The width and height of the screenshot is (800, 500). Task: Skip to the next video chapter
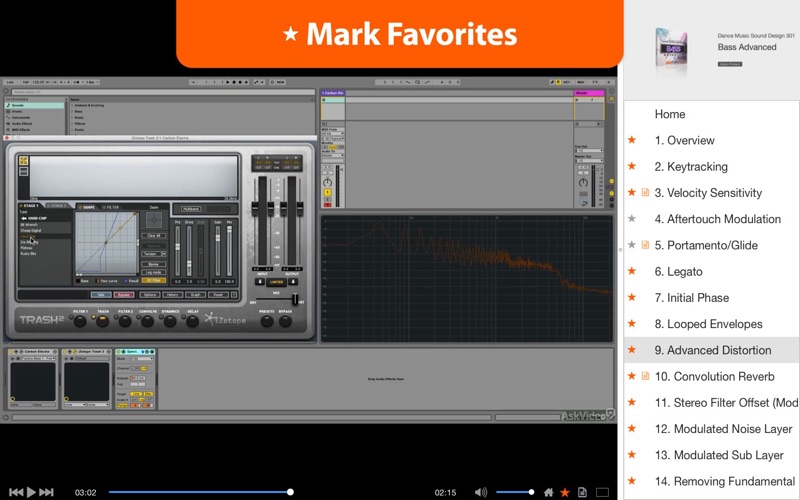tap(46, 492)
